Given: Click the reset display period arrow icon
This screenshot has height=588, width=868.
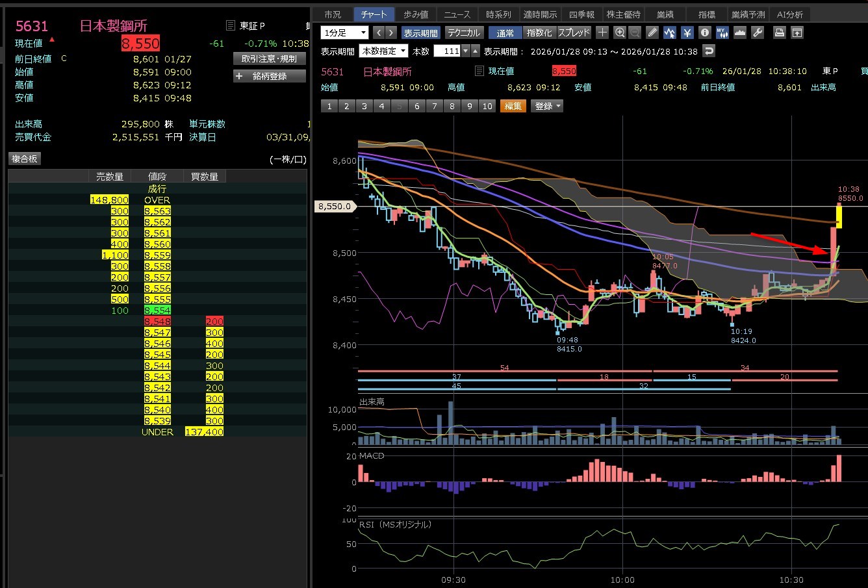Looking at the screenshot, I should tap(709, 51).
